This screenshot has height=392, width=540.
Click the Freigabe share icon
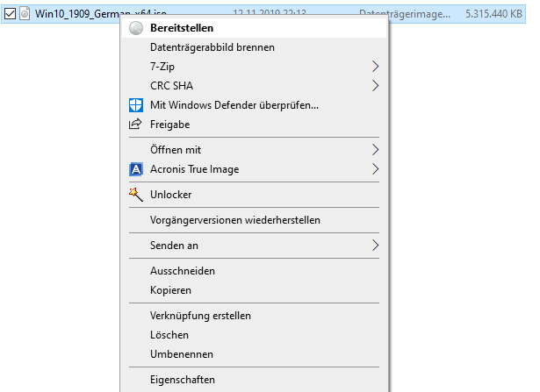pyautogui.click(x=135, y=124)
